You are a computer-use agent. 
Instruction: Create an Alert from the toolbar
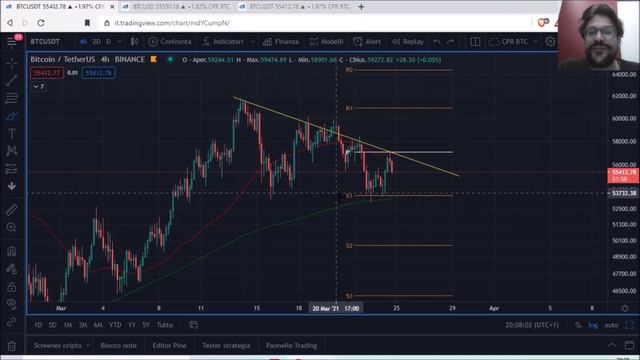click(367, 42)
